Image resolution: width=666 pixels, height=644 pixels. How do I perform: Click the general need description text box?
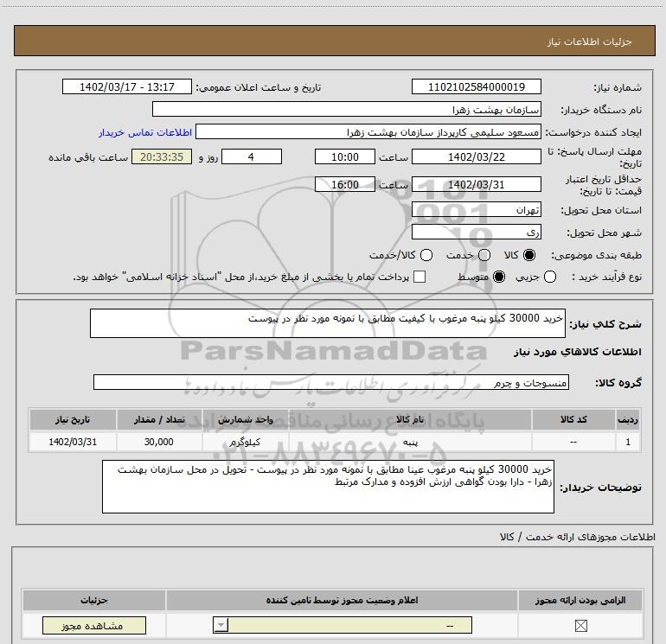coord(328,323)
